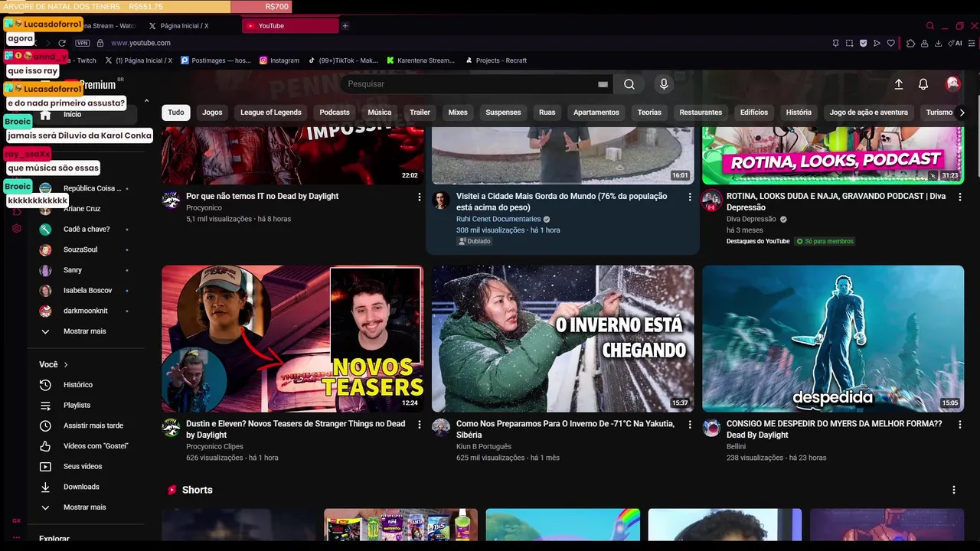Go to Início in YouTube sidebar
The height and width of the screenshot is (551, 980).
coord(86,115)
